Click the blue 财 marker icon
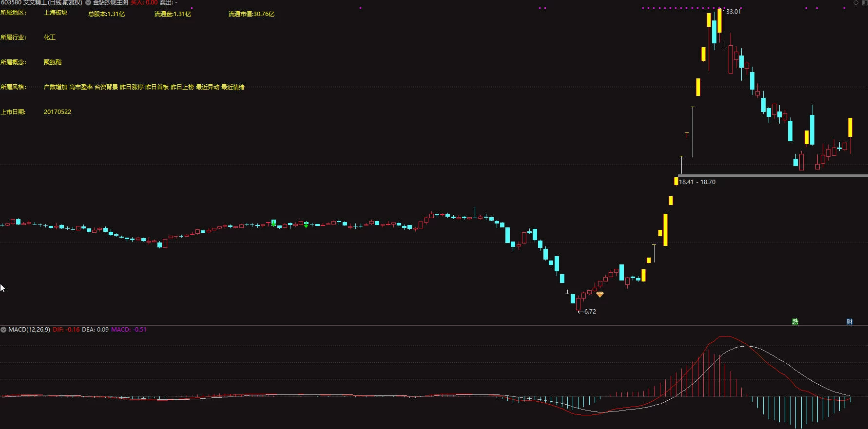Screen dimensions: 868x429 pos(849,321)
